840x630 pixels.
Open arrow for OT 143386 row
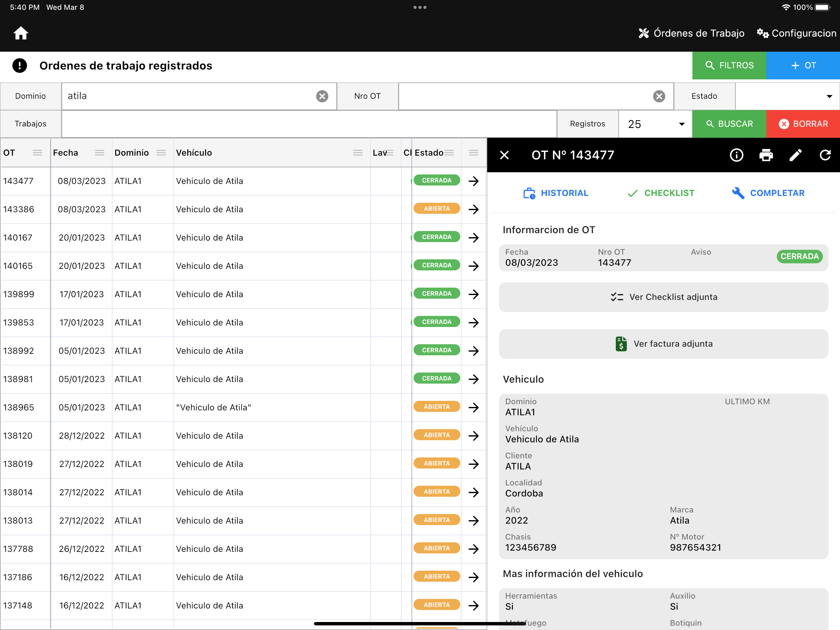(473, 209)
